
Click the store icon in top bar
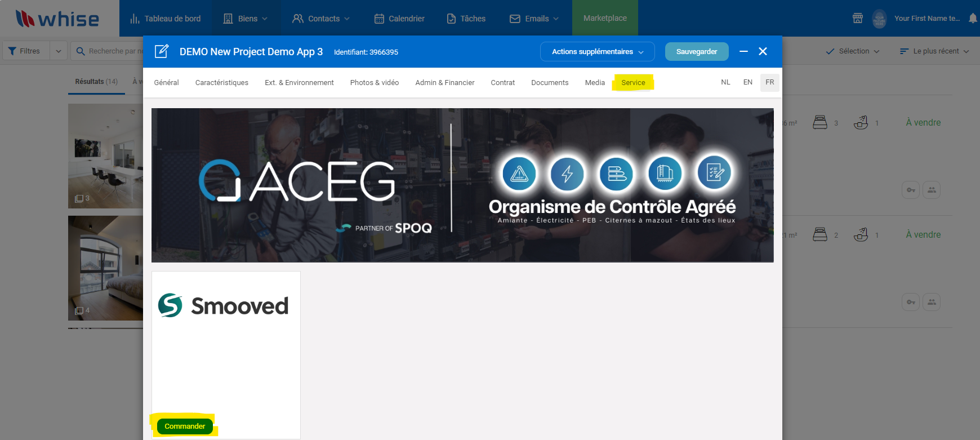point(858,18)
